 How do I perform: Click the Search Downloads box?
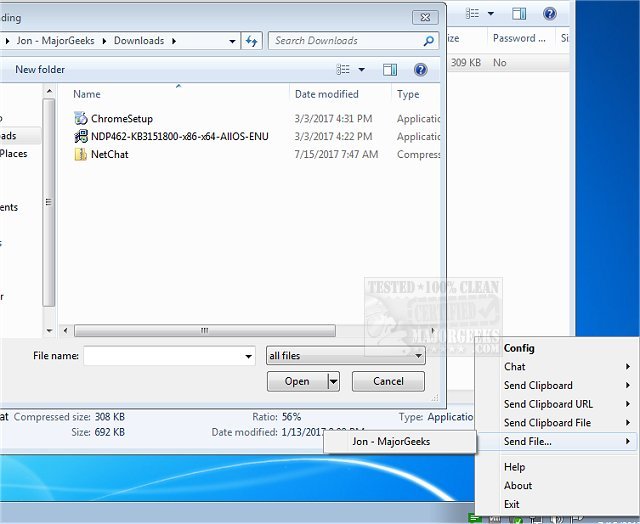[353, 41]
